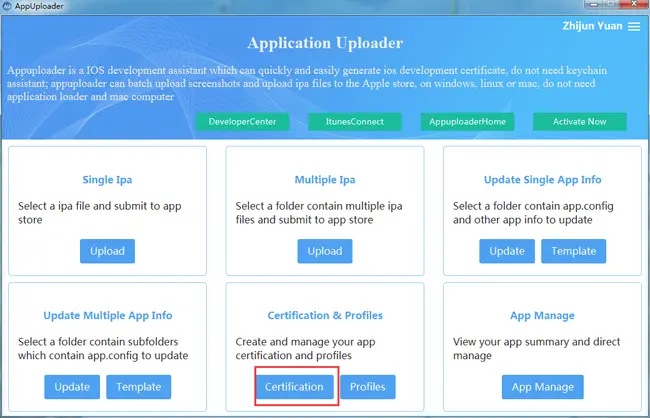650x418 pixels.
Task: Select the Single Ipa card heading
Action: click(x=107, y=180)
